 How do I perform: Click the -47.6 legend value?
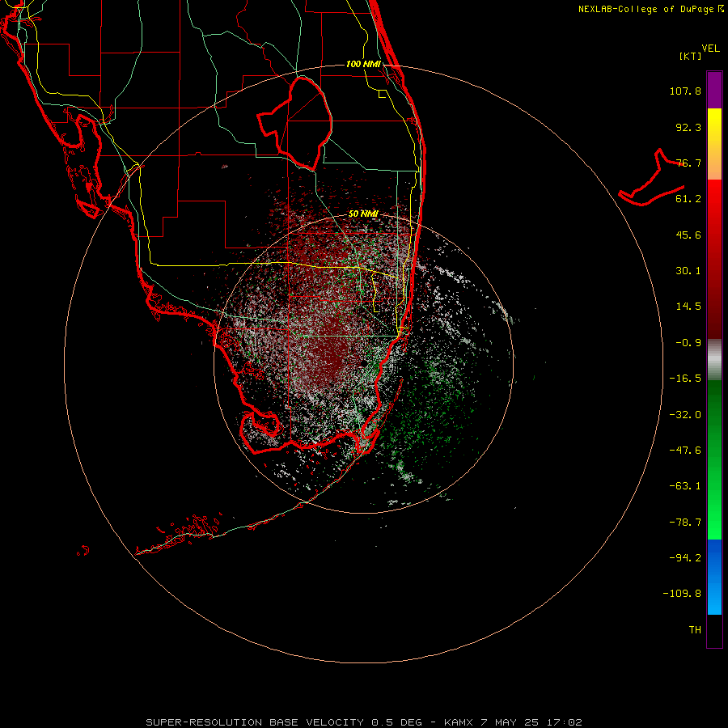point(685,451)
